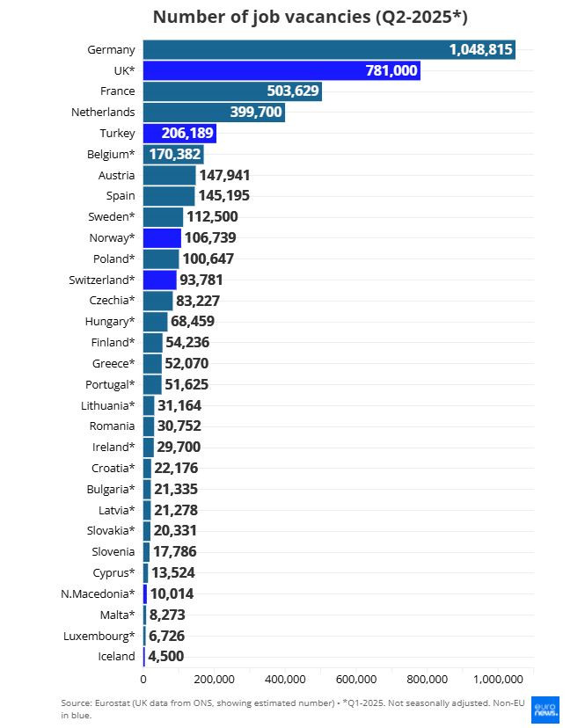Image resolution: width=585 pixels, height=728 pixels.
Task: Click the chart title text
Action: pyautogui.click(x=310, y=17)
